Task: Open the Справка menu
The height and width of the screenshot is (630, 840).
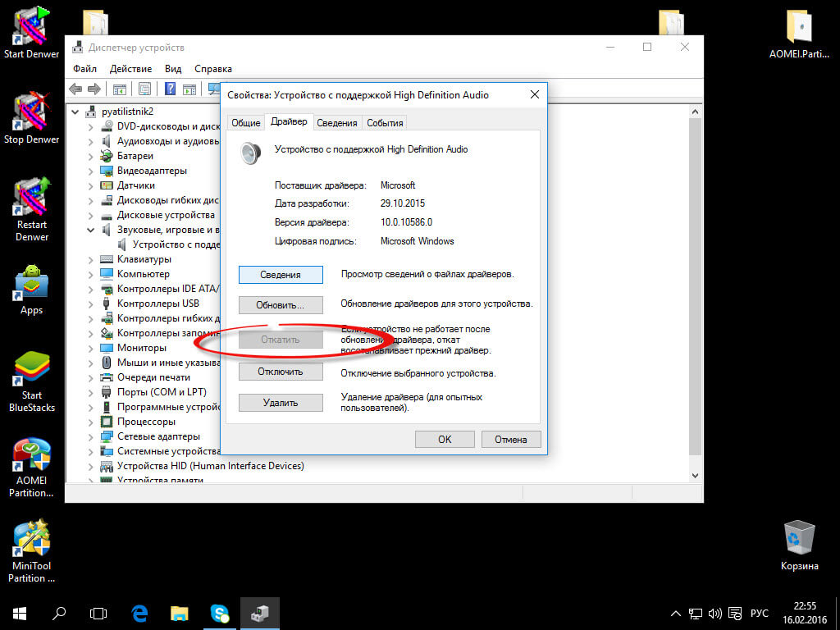Action: pos(213,69)
